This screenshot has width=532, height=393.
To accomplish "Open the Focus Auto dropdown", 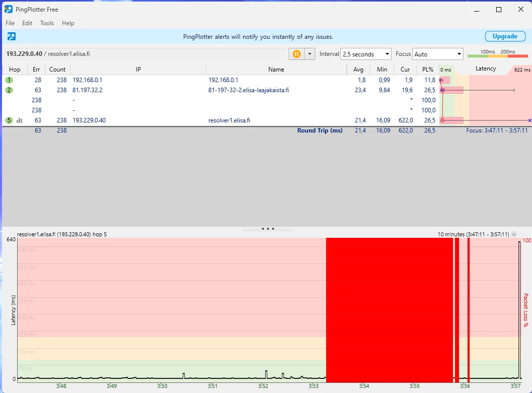I will [438, 54].
